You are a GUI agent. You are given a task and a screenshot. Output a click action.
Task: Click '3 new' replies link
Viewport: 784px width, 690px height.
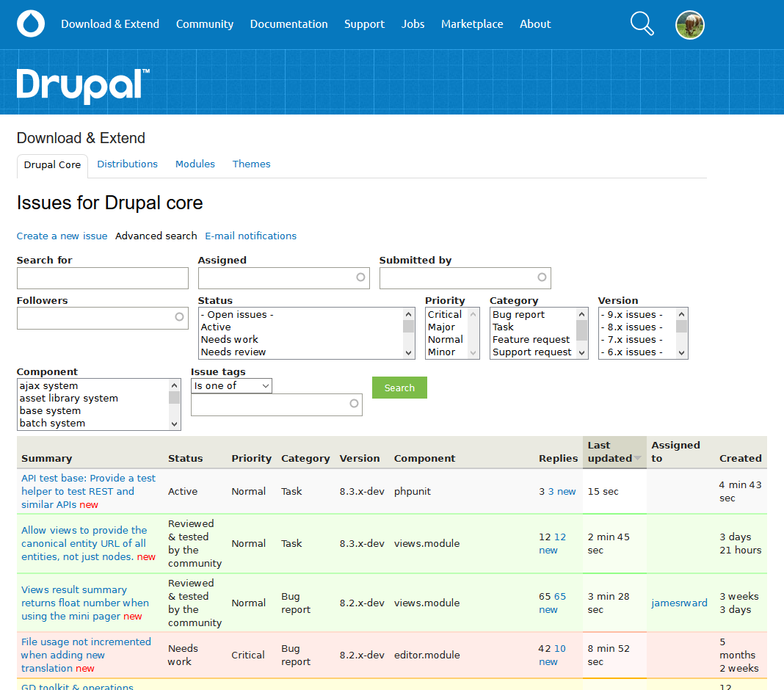562,492
